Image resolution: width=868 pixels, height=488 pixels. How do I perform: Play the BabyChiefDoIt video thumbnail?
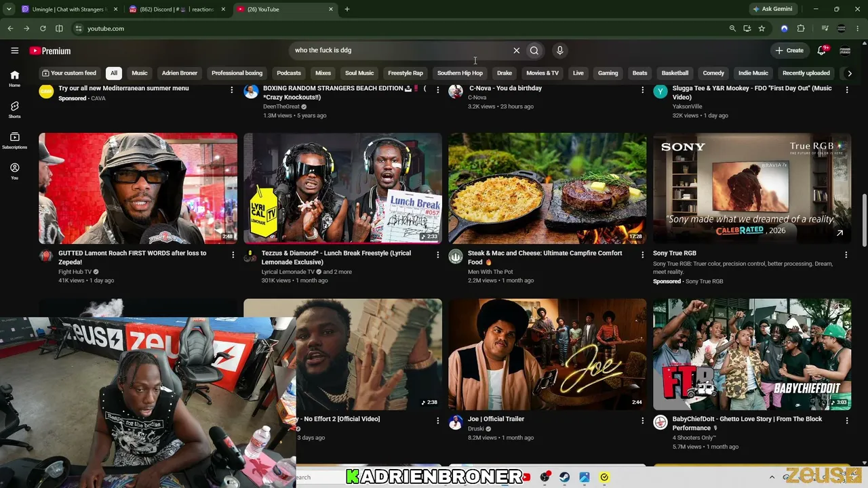752,354
